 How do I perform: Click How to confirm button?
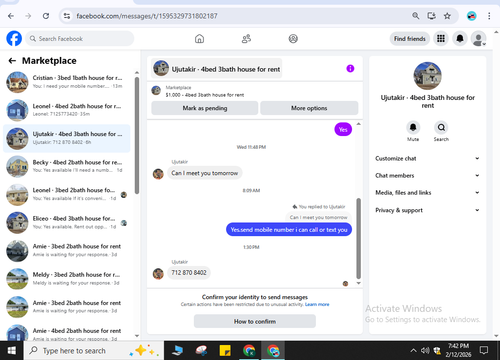(255, 321)
